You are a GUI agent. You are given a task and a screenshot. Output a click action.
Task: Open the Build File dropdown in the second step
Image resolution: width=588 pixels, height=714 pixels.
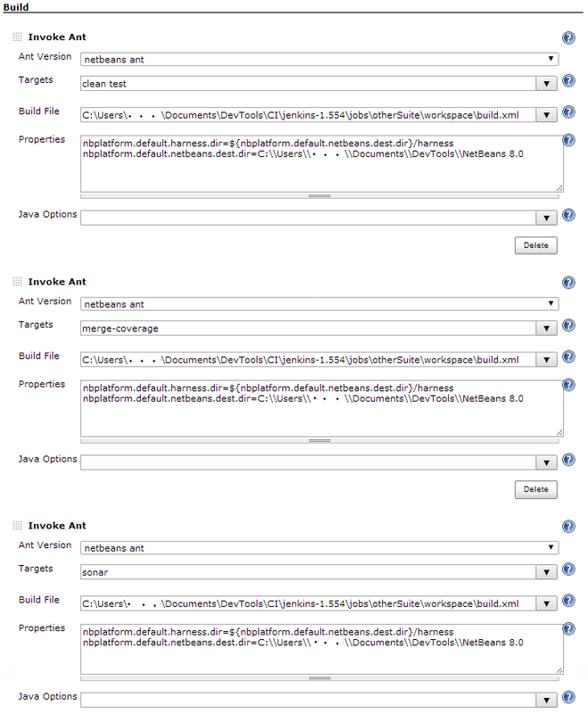[x=547, y=360]
